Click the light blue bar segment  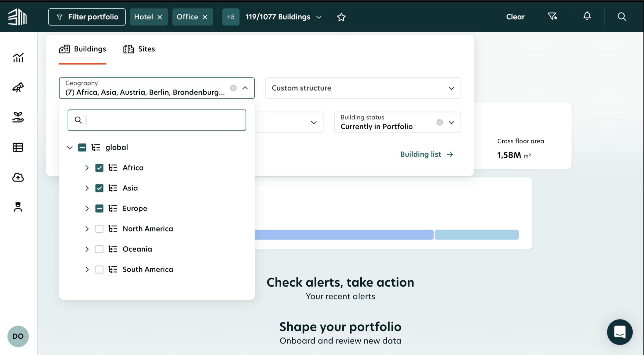477,235
